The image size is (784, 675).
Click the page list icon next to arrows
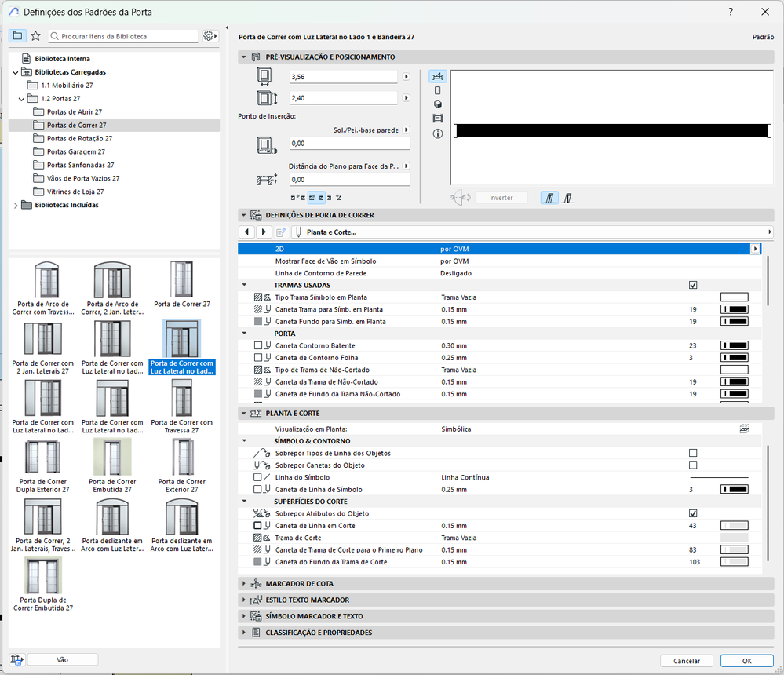click(x=281, y=232)
